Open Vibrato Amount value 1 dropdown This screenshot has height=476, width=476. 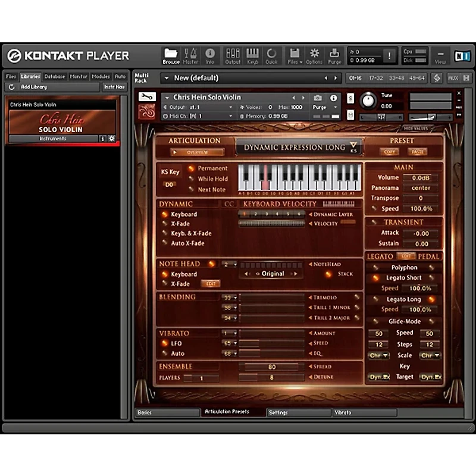pyautogui.click(x=229, y=333)
